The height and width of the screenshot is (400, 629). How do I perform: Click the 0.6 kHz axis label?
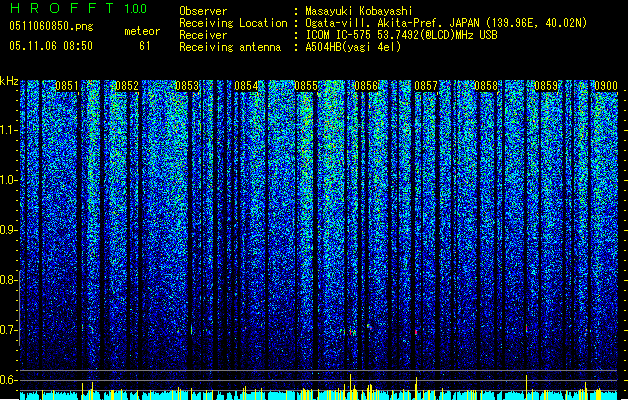click(9, 380)
